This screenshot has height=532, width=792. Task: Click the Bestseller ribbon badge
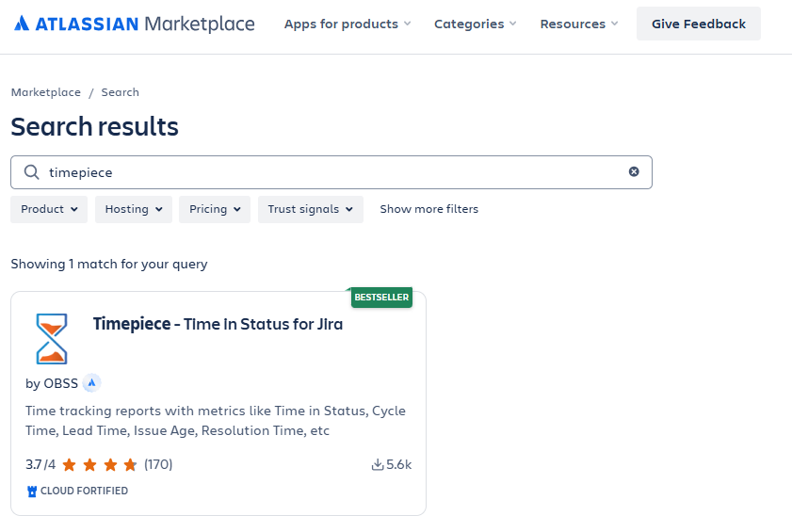(381, 298)
